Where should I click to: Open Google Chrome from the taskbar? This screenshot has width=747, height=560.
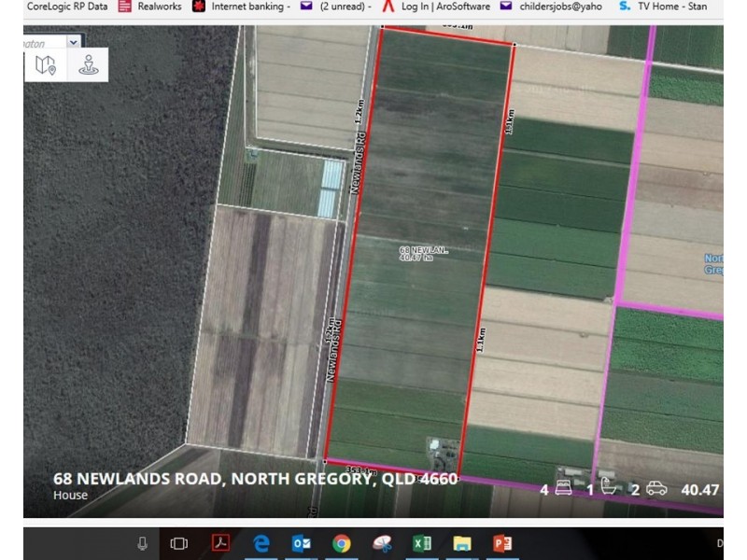(x=341, y=543)
